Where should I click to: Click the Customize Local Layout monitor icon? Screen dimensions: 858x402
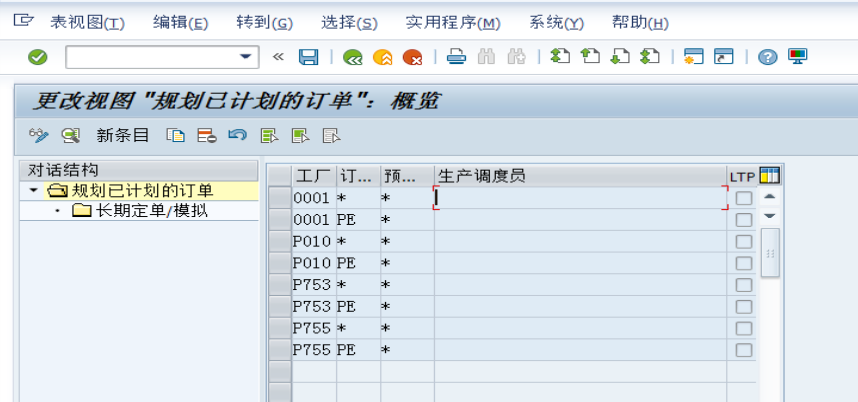pos(797,56)
